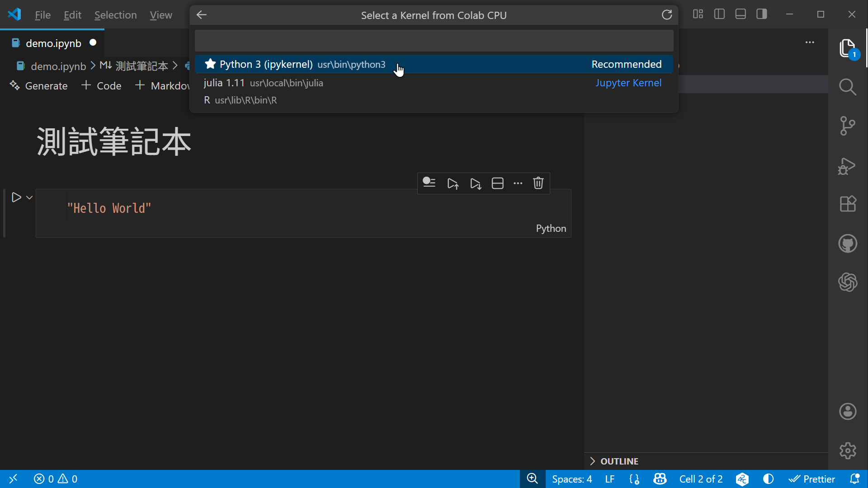Click the refresh kernel list icon

click(x=667, y=15)
